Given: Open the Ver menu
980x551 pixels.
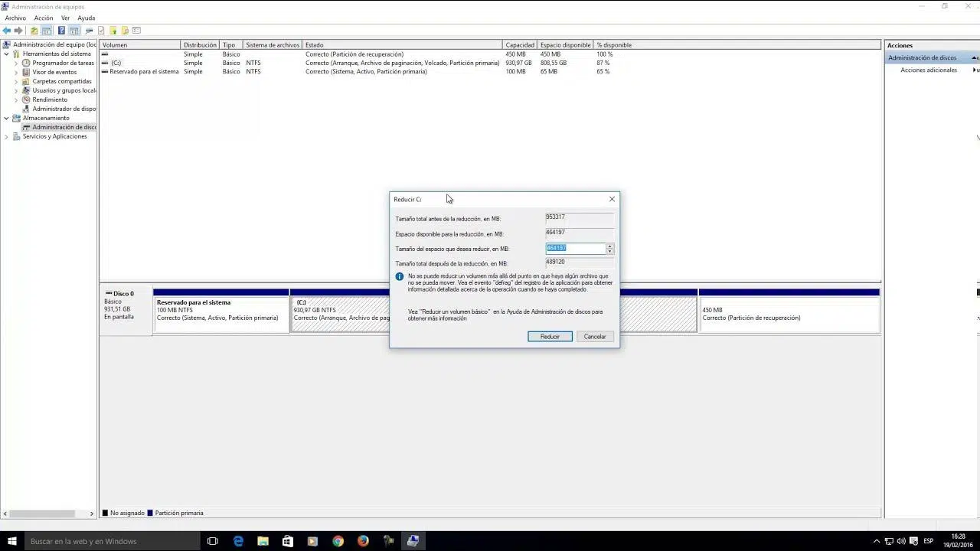Looking at the screenshot, I should (x=65, y=18).
